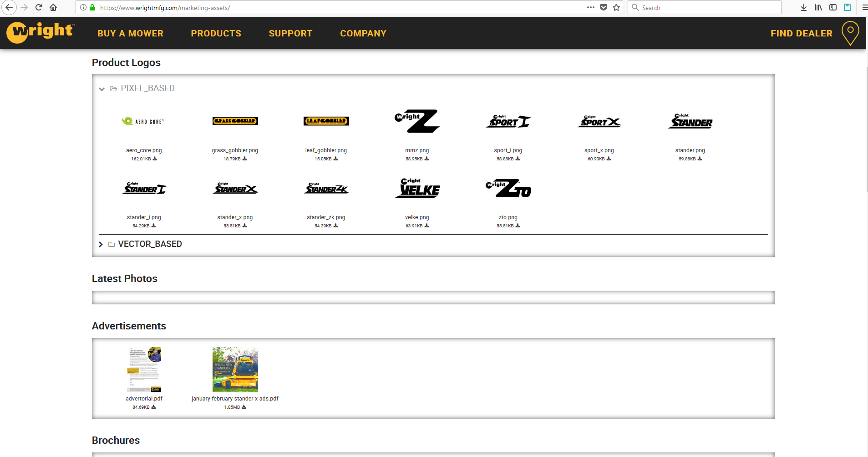
Task: Click the advertorial PDF thumbnail
Action: tap(144, 370)
